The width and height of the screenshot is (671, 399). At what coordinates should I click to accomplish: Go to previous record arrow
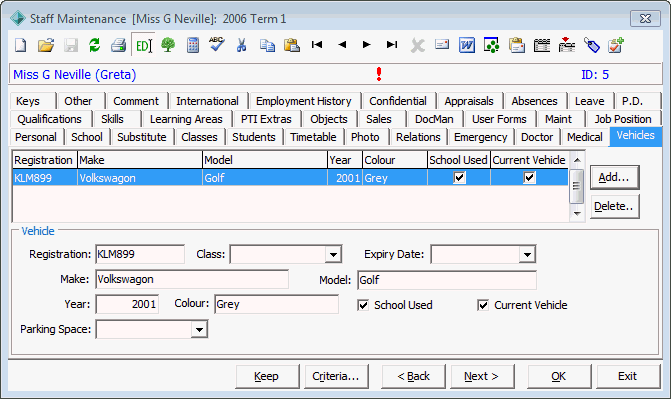(x=342, y=45)
